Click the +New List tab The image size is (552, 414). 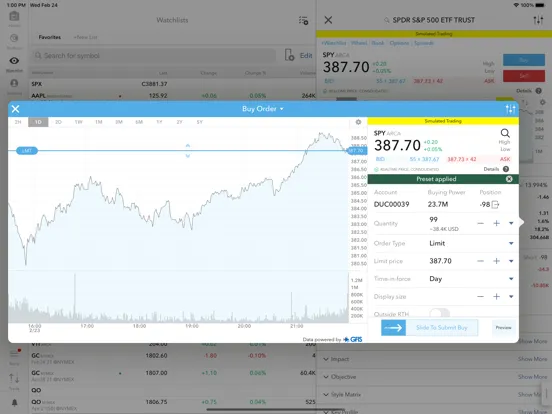pyautogui.click(x=85, y=37)
